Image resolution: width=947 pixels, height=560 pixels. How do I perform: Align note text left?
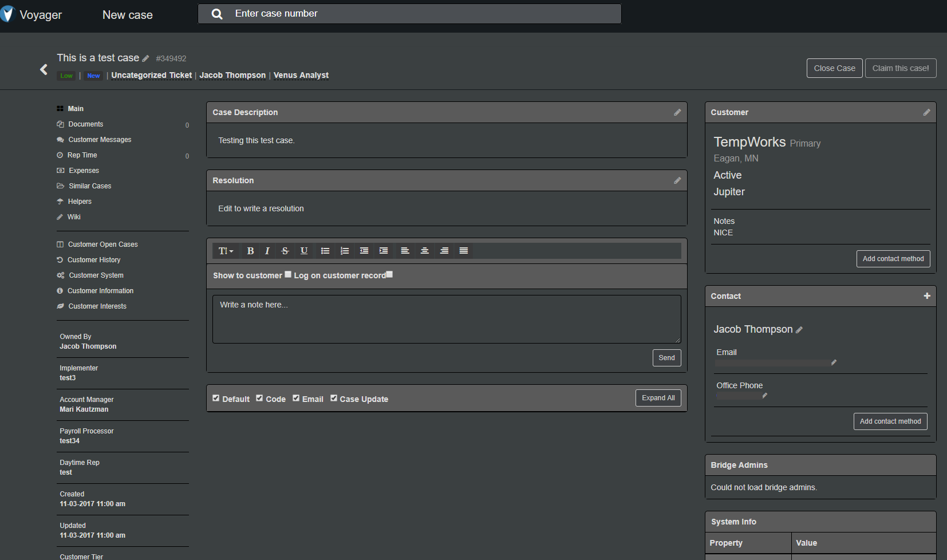pyautogui.click(x=405, y=251)
